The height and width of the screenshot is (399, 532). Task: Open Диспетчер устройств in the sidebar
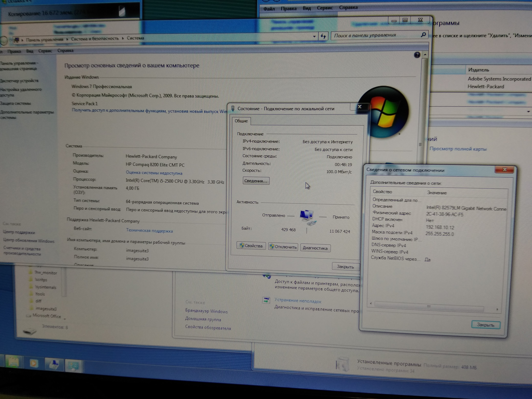(19, 81)
